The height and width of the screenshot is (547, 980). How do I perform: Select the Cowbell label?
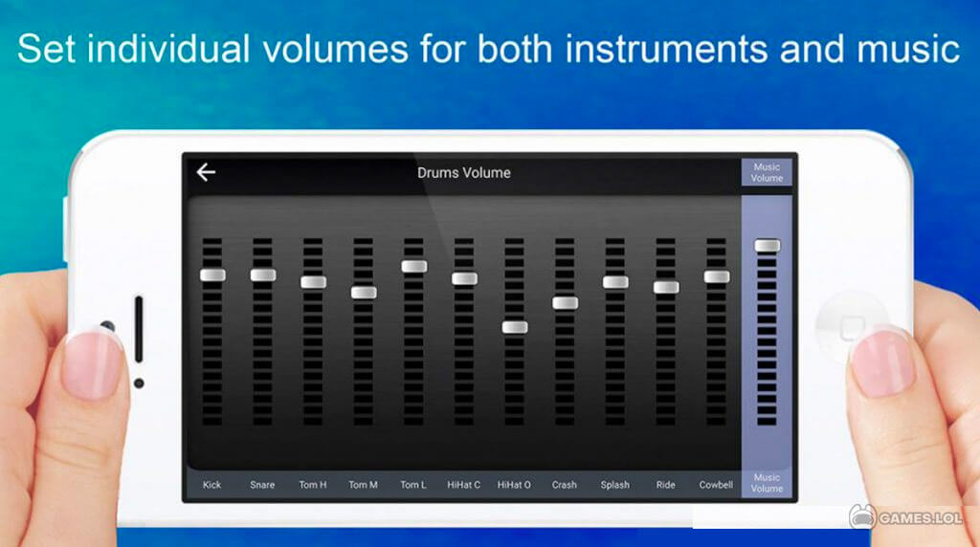click(716, 485)
